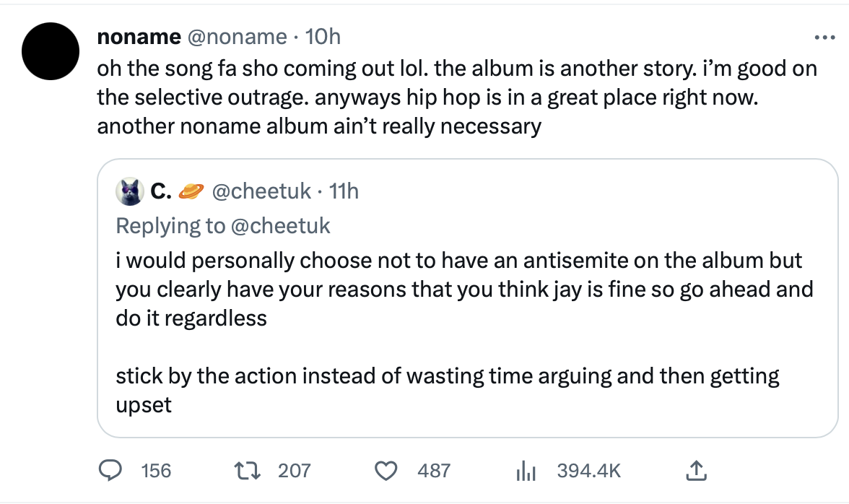This screenshot has height=504, width=849.
Task: Click the 394.4K views count
Action: point(588,471)
